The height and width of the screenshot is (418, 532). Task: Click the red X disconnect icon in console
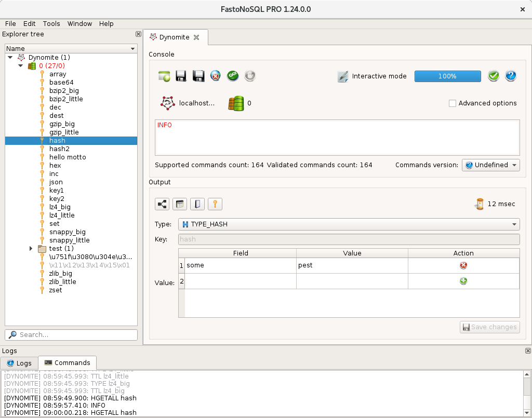pos(216,76)
